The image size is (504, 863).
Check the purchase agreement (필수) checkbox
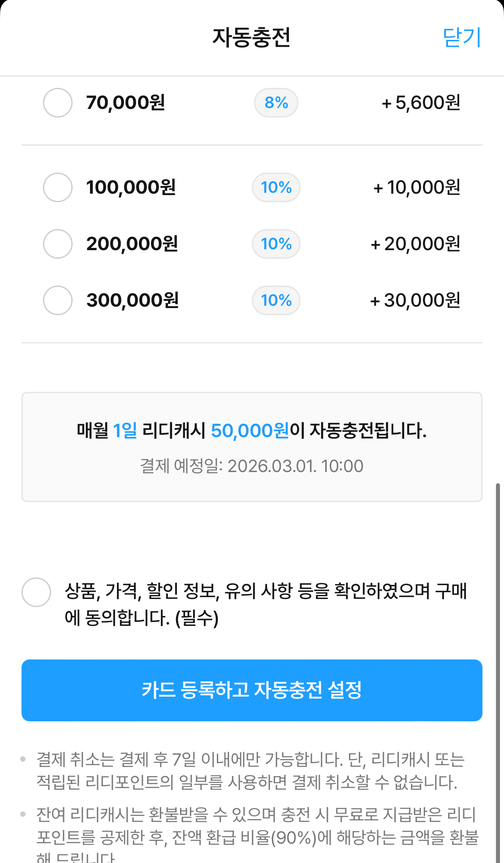pos(36,592)
